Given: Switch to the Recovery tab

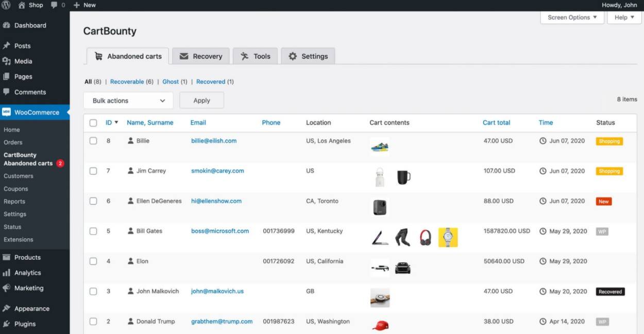Looking at the screenshot, I should pyautogui.click(x=200, y=56).
